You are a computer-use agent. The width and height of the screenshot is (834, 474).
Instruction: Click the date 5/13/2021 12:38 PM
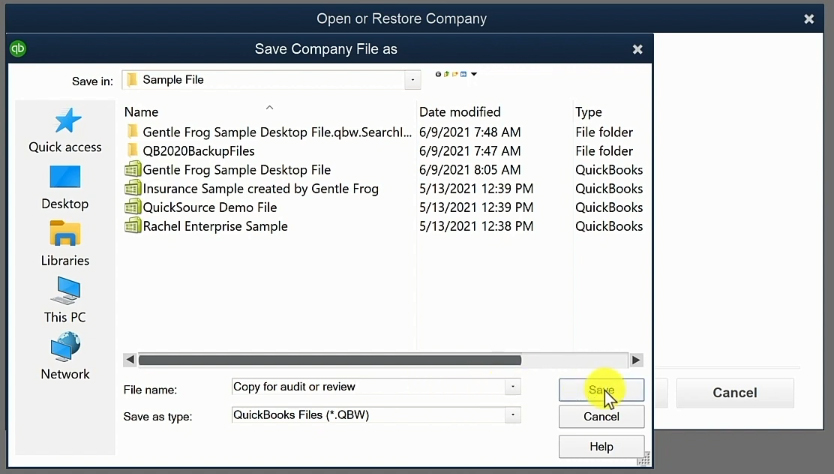(x=476, y=226)
